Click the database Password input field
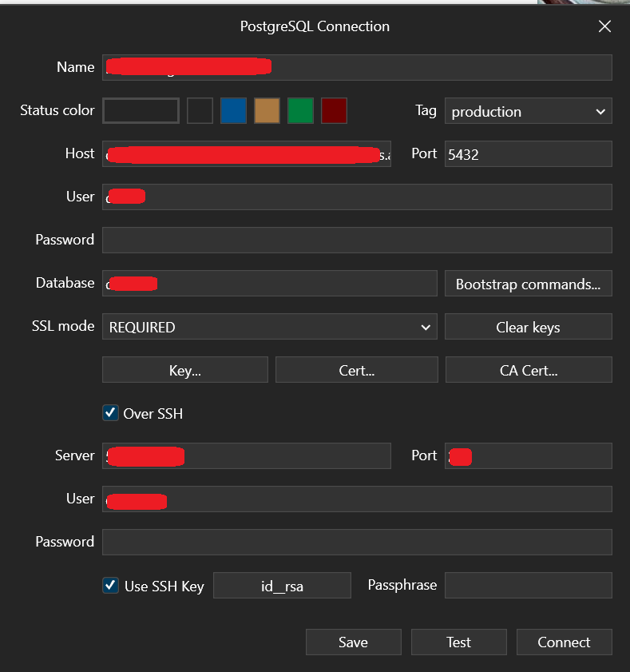Viewport: 630px width, 672px height. (x=357, y=240)
